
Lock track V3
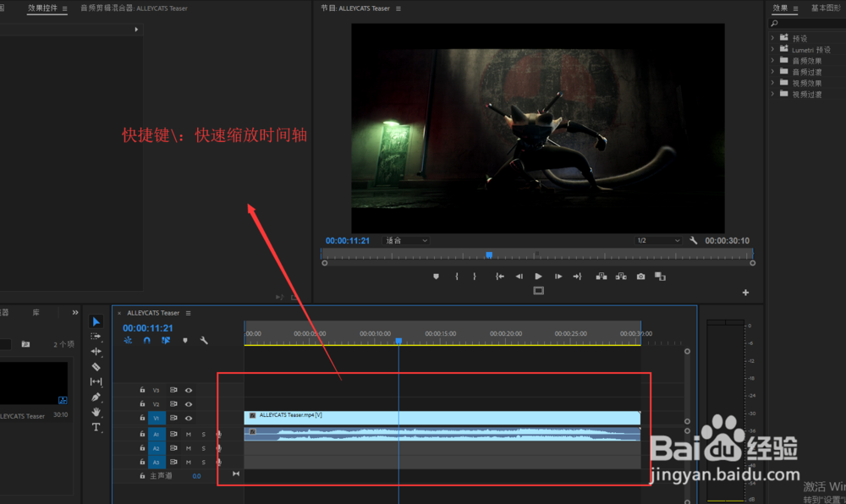142,390
